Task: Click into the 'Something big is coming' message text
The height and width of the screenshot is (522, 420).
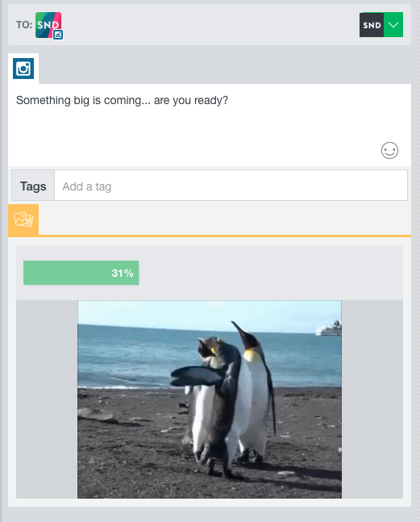Action: [x=122, y=100]
